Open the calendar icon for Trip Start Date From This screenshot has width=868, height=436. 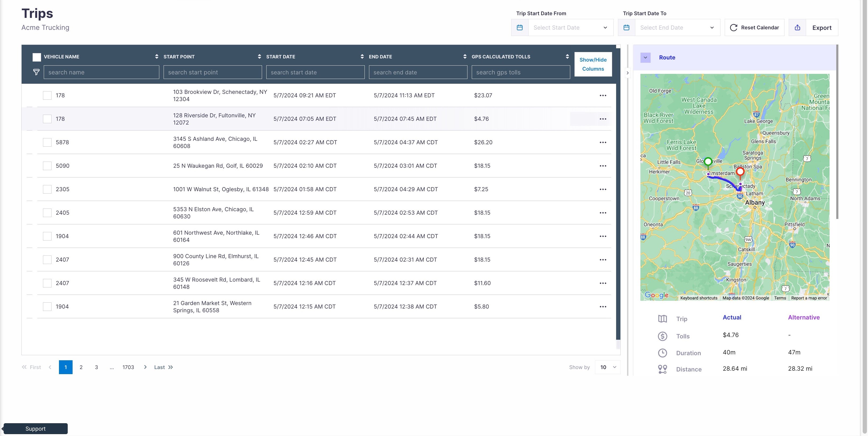pos(520,27)
